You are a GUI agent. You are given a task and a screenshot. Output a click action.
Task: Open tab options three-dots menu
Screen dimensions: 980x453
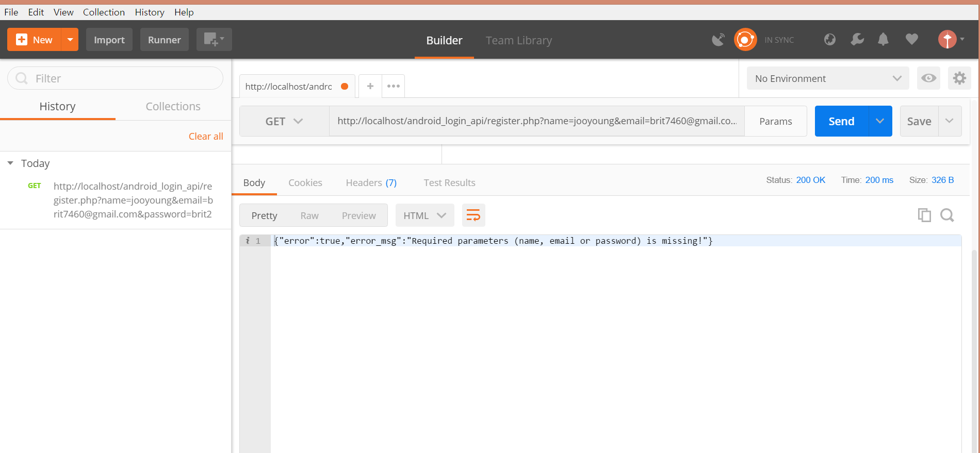pyautogui.click(x=394, y=86)
